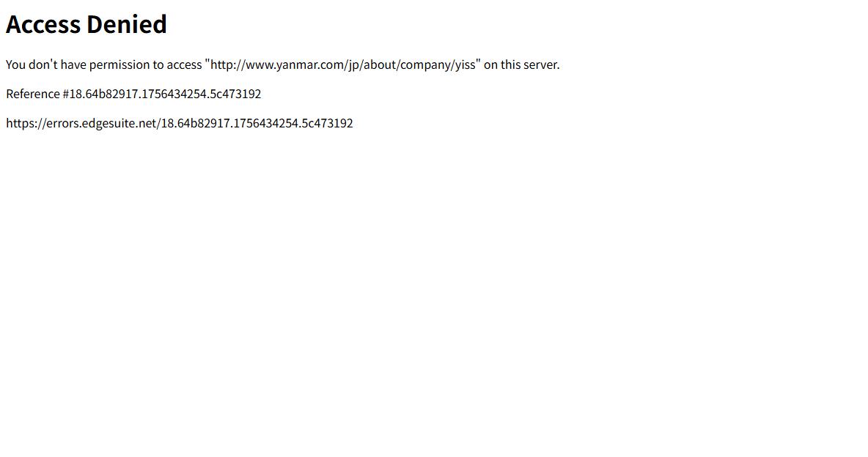Image resolution: width=868 pixels, height=457 pixels.
Task: Click "1756434254" in the bottom edgesuite URL
Action: 265,123
